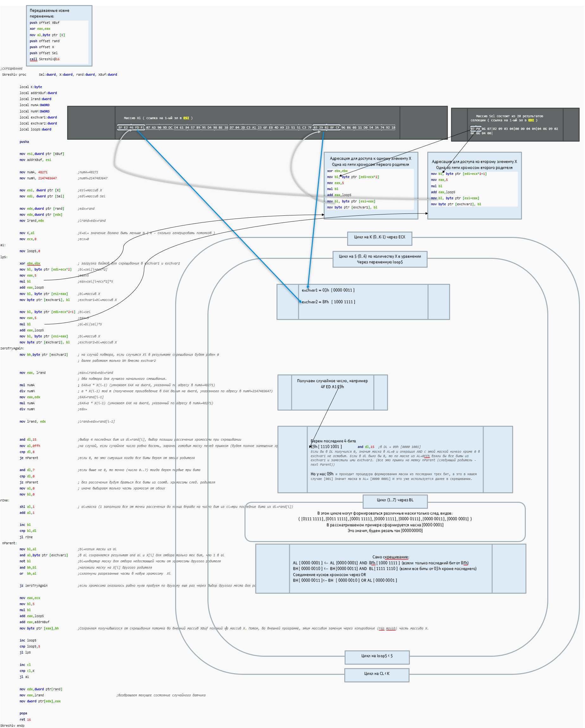Viewport: 585px width, 728px height.
Task: Click the line 'mov ecx,0'
Action: (x=28, y=239)
